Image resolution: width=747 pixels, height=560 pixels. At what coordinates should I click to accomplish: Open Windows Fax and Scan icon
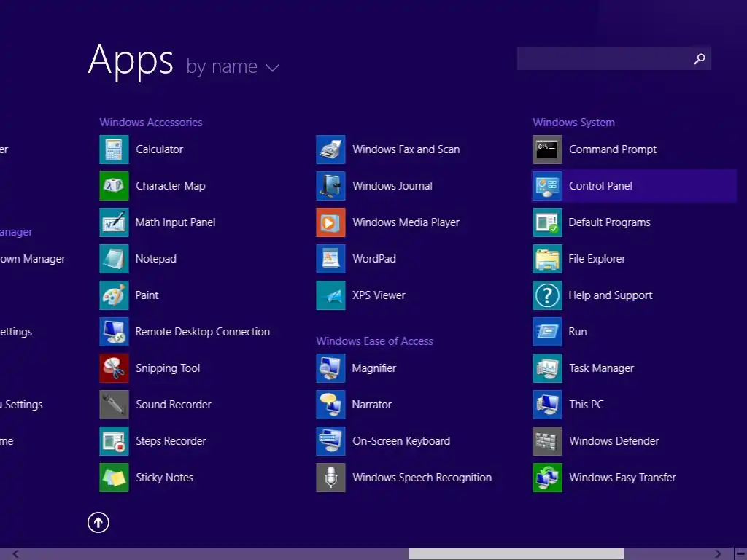330,149
